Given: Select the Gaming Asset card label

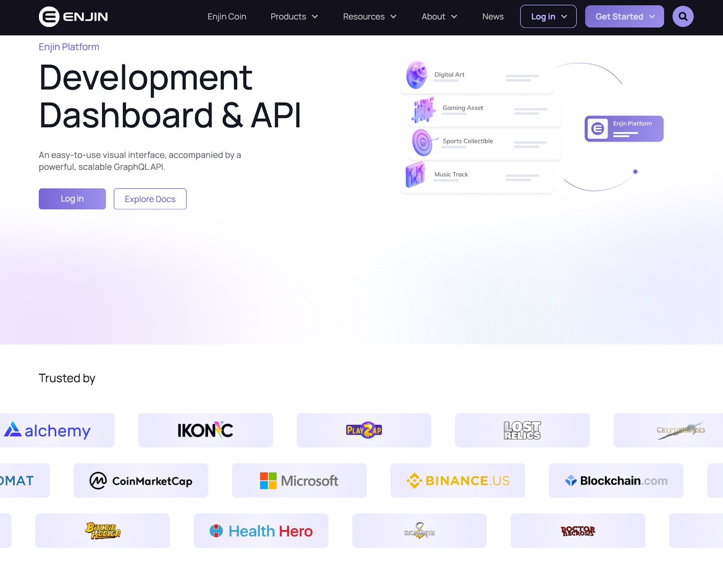Looking at the screenshot, I should pos(463,108).
